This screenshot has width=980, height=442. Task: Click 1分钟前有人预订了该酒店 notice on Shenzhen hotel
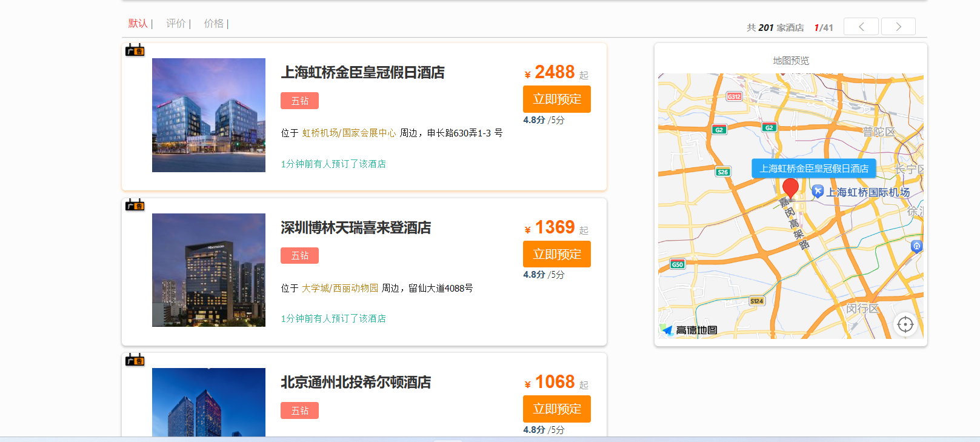[333, 318]
